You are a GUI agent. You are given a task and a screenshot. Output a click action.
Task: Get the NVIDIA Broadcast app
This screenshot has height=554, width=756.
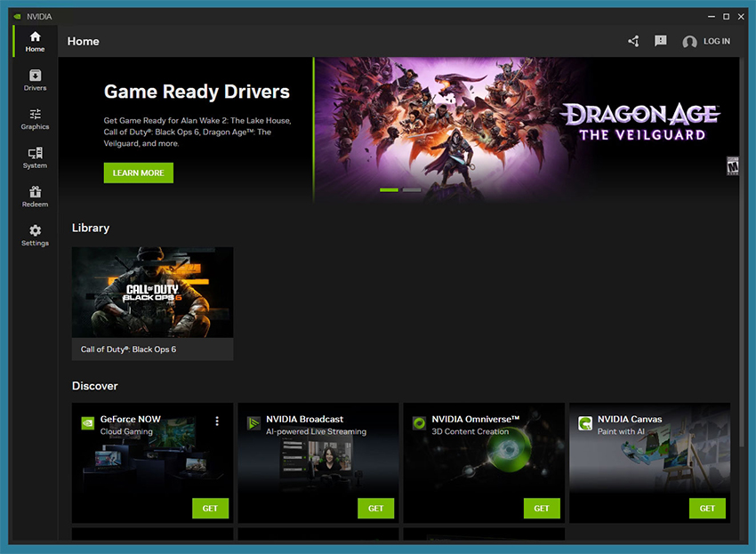pos(375,508)
